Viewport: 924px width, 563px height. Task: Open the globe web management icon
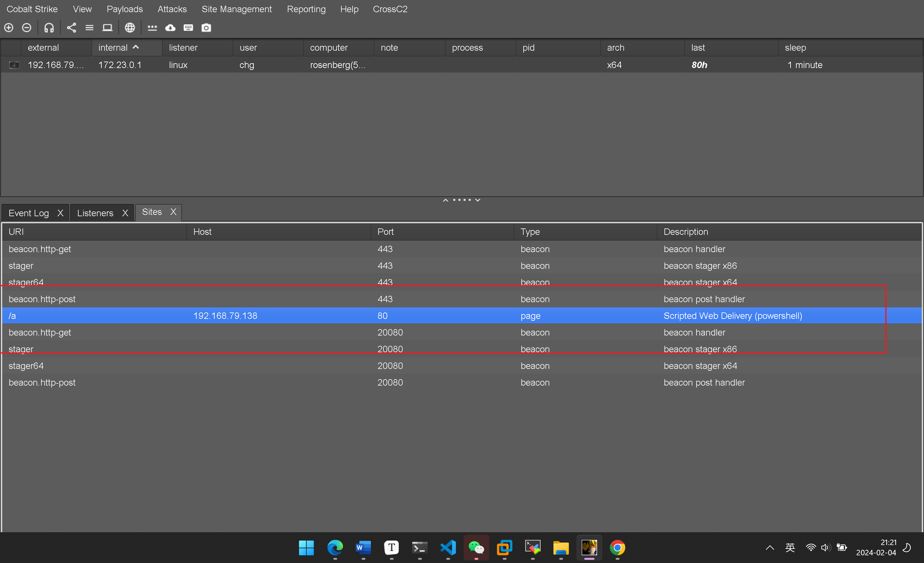click(130, 28)
